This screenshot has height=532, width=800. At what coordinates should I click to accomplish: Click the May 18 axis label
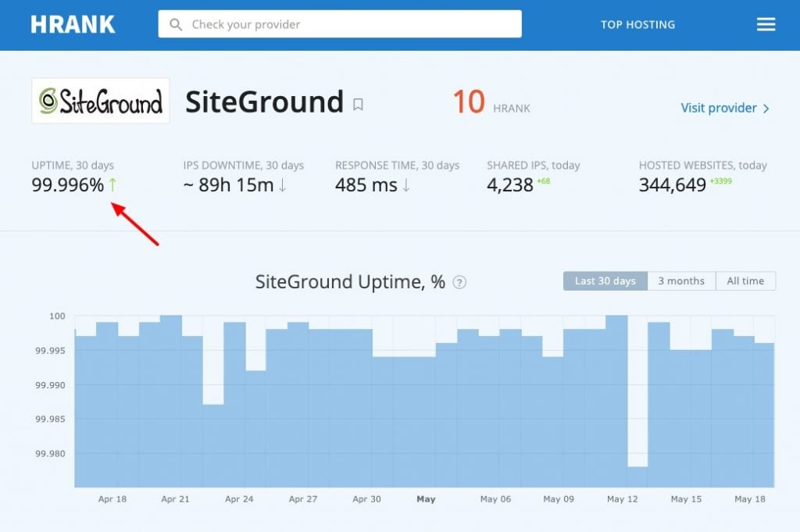pos(750,499)
